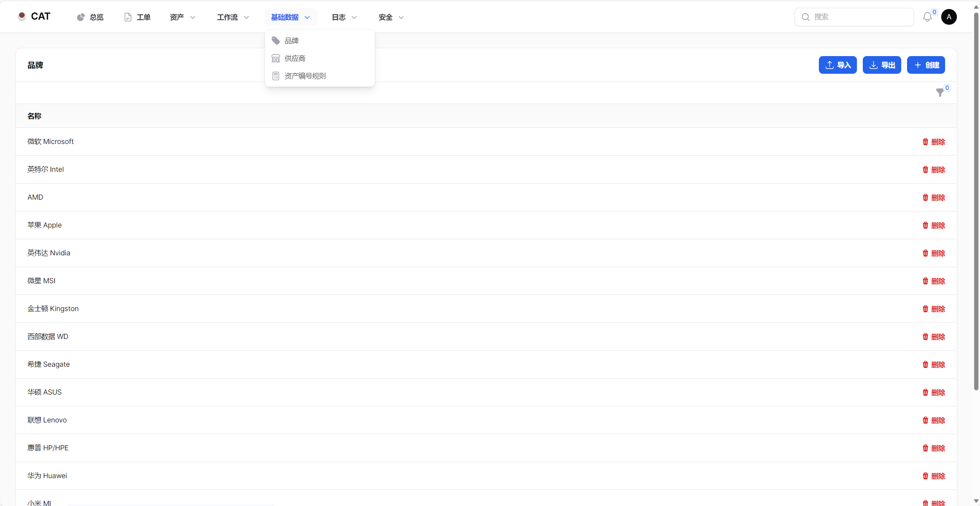Click the search magnifier icon
Viewport: 980px width, 506px height.
pos(806,17)
